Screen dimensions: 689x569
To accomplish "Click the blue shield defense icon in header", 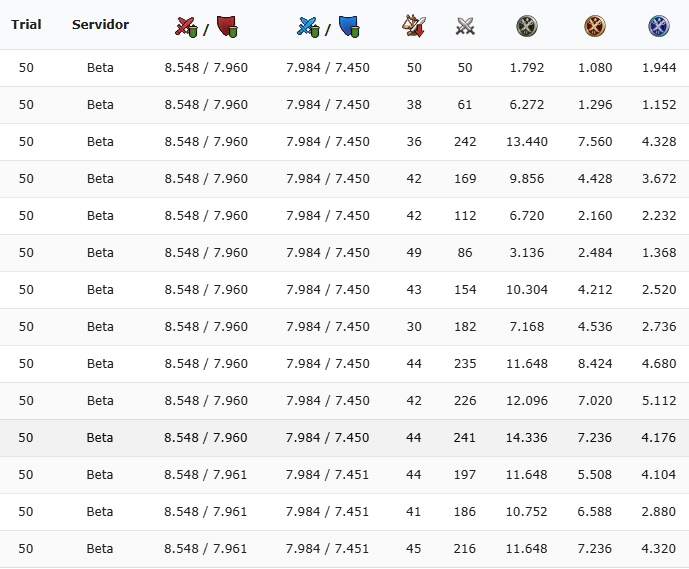I will 349,27.
